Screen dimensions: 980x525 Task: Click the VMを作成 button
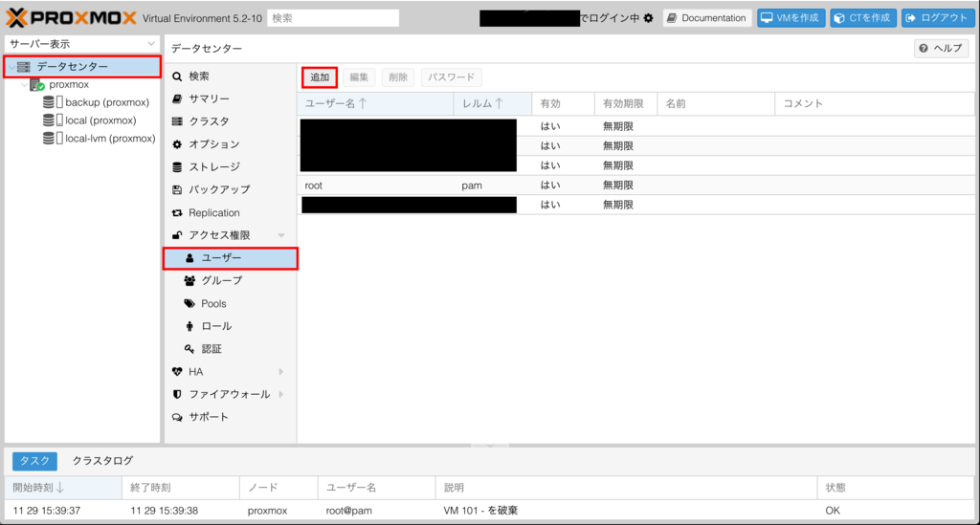point(791,18)
